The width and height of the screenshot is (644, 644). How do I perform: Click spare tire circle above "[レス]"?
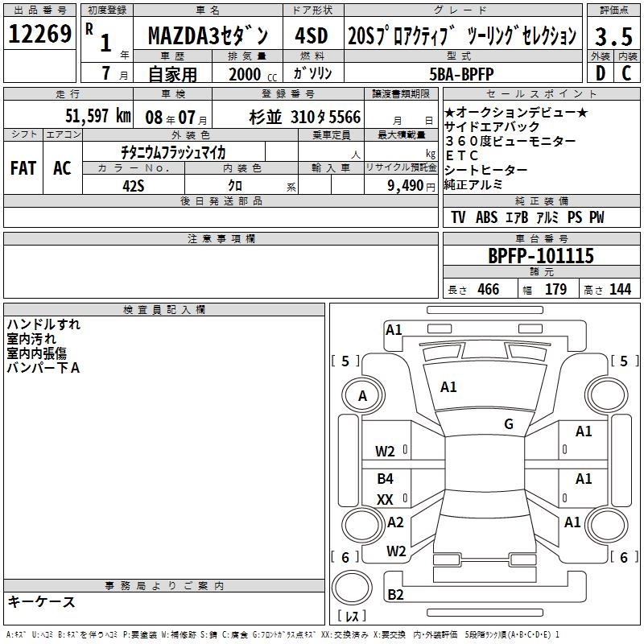(x=352, y=588)
